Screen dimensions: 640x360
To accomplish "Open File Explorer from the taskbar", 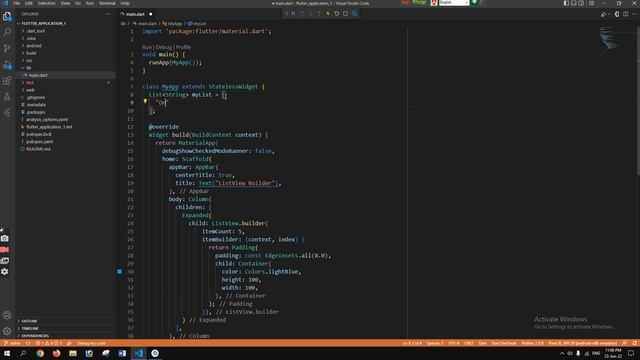I will tap(73, 353).
